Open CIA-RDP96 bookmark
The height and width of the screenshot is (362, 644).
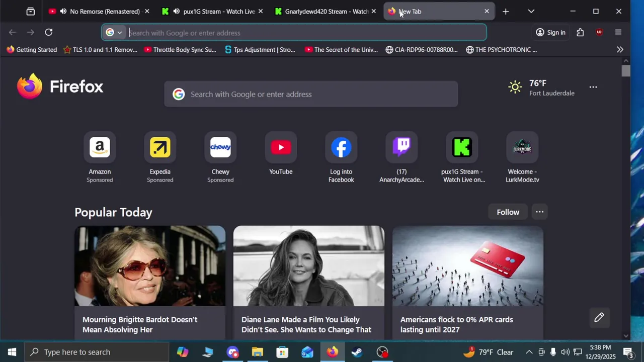(422, 49)
